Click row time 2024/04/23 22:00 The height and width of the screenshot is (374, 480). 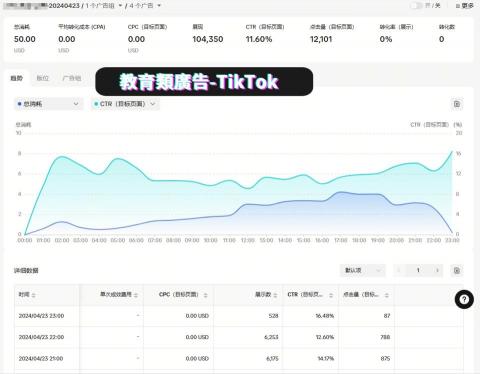click(x=41, y=337)
